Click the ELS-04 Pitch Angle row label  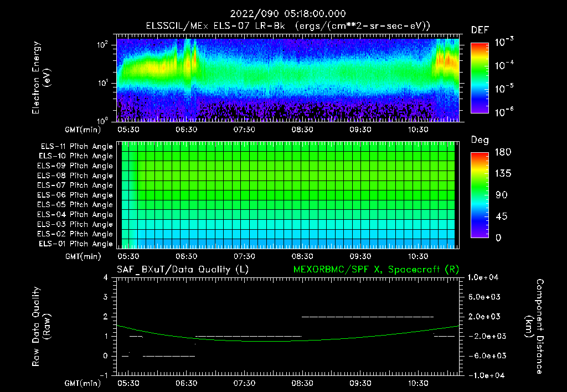pyautogui.click(x=75, y=214)
